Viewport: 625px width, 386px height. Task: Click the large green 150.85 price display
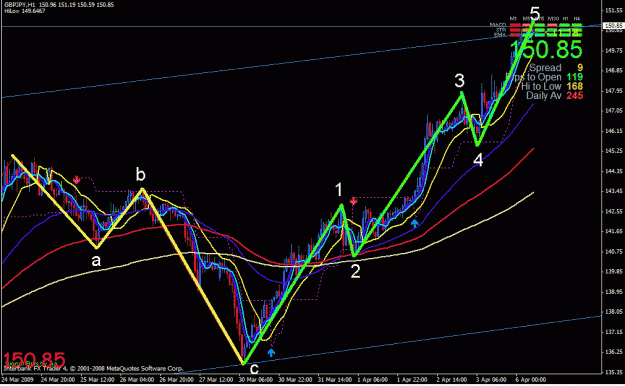click(546, 49)
